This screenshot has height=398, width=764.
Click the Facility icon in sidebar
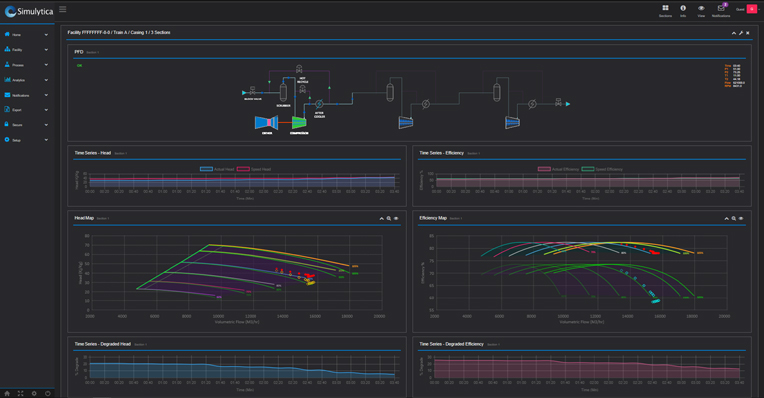(x=7, y=49)
